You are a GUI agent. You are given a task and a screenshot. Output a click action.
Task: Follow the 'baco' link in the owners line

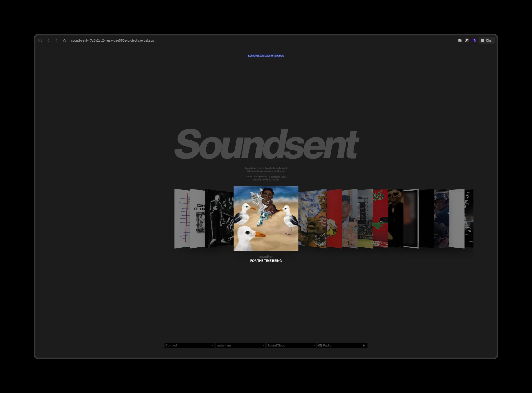pos(284,176)
